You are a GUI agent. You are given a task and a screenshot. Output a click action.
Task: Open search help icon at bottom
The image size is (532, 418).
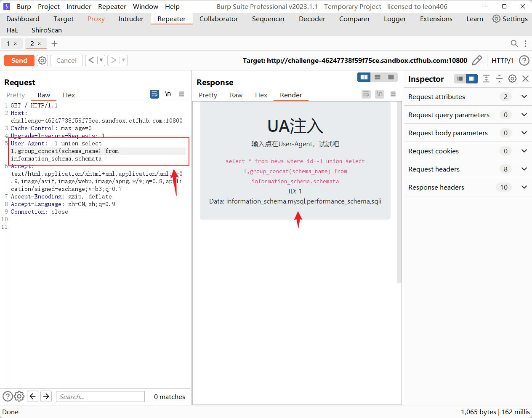8,396
